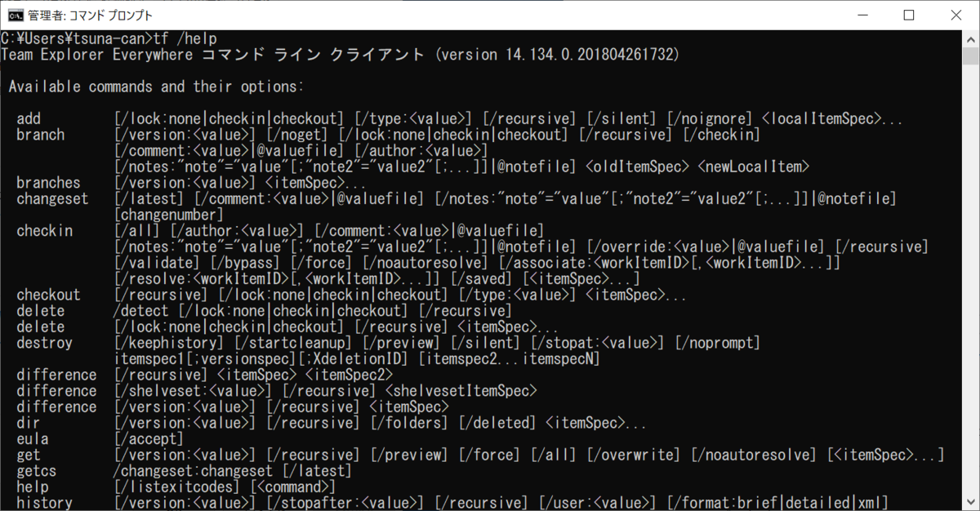Viewport: 980px width, 511px height.
Task: Click the 'checkout' command name
Action: (x=48, y=295)
